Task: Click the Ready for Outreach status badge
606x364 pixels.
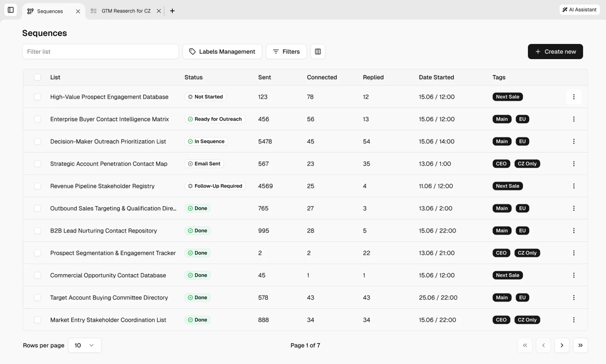Action: (x=215, y=119)
